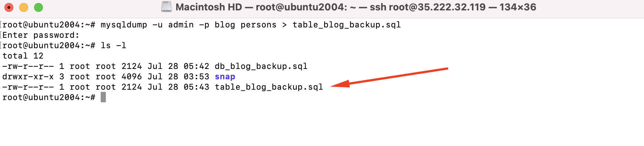Click the yellow minimize window button

(x=23, y=7)
